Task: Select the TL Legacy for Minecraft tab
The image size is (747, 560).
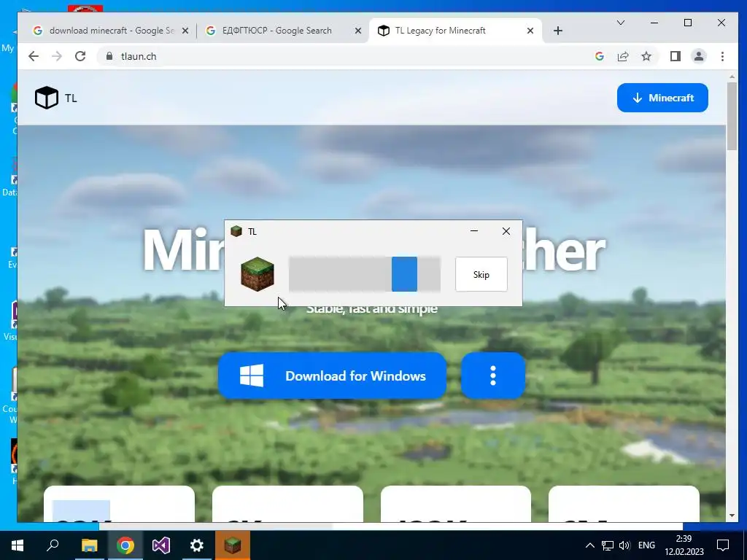Action: point(440,31)
